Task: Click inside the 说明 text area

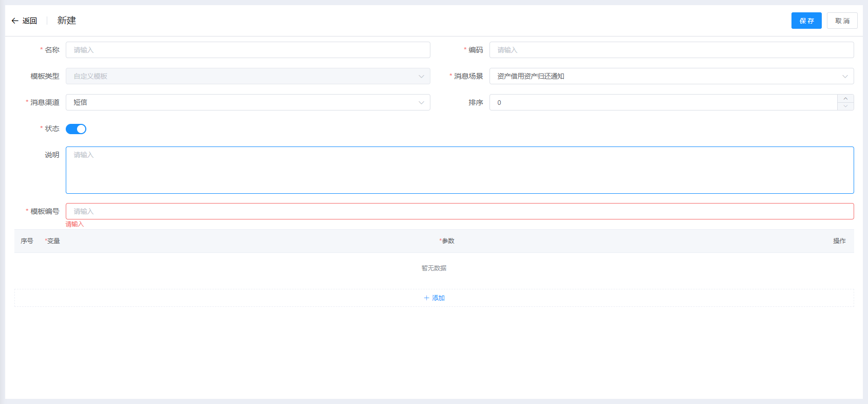Action: 459,170
